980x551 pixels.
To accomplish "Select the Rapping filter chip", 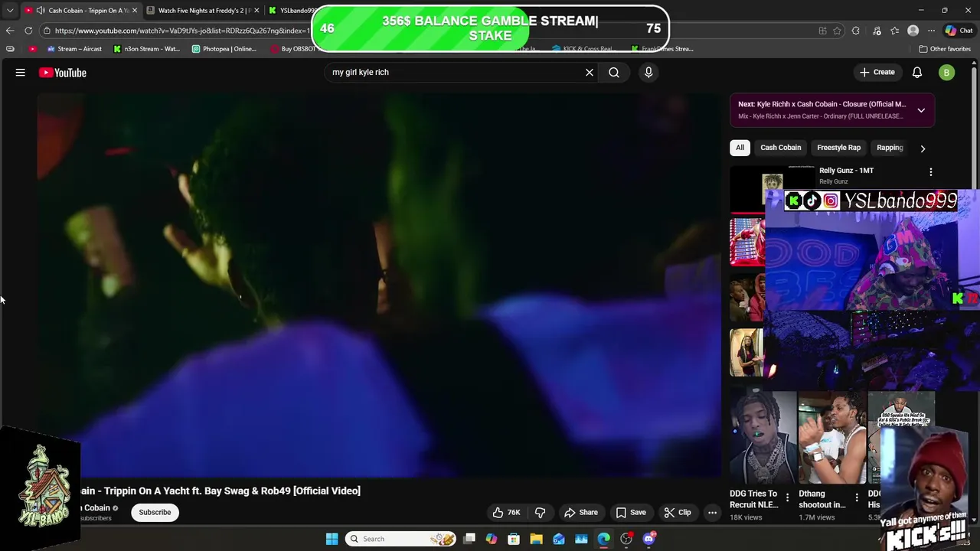I will pyautogui.click(x=890, y=148).
